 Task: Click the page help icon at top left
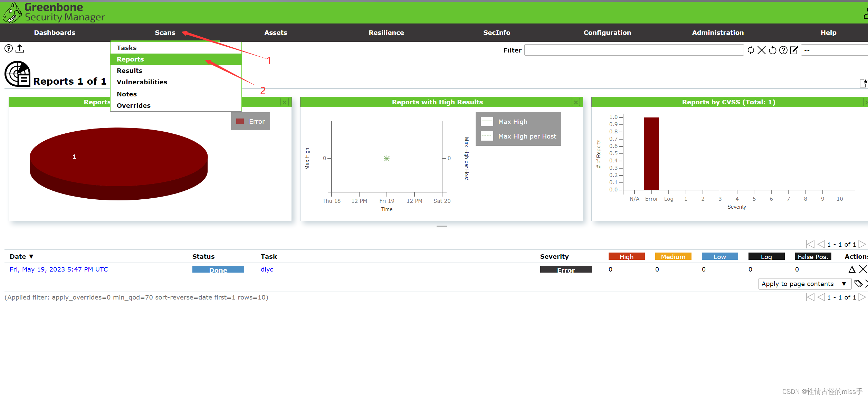pos(9,49)
